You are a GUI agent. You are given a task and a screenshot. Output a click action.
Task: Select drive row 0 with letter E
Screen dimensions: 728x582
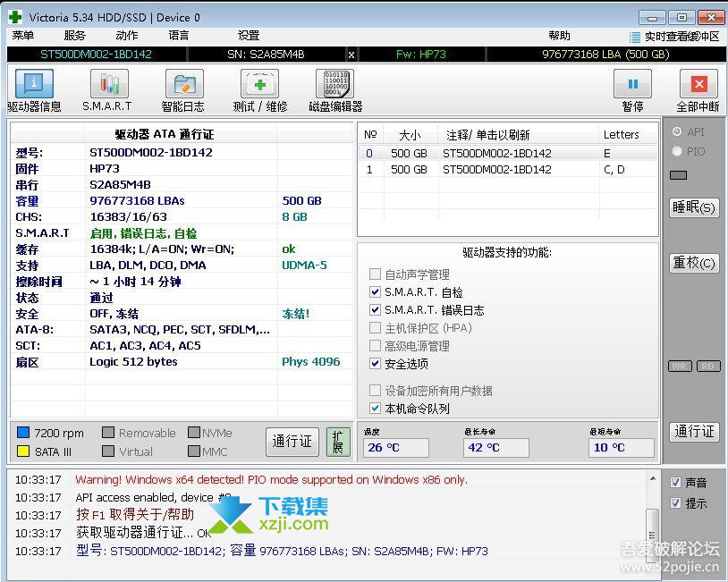click(x=508, y=153)
